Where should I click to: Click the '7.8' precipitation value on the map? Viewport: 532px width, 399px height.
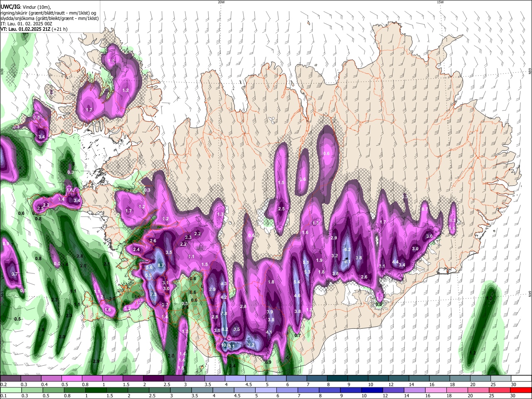point(224,313)
